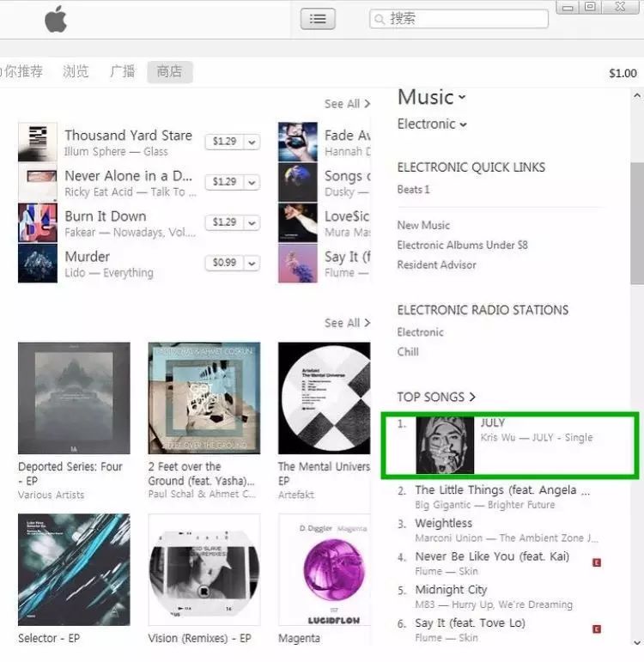Switch to the 浏览 tab
644x662 pixels.
tap(76, 71)
